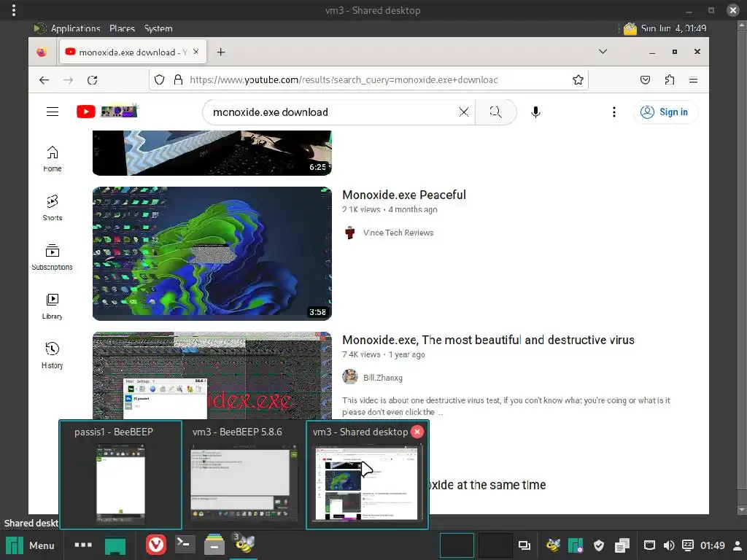The width and height of the screenshot is (747, 560).
Task: Open Shorts in the YouTube sidebar
Action: tap(53, 208)
